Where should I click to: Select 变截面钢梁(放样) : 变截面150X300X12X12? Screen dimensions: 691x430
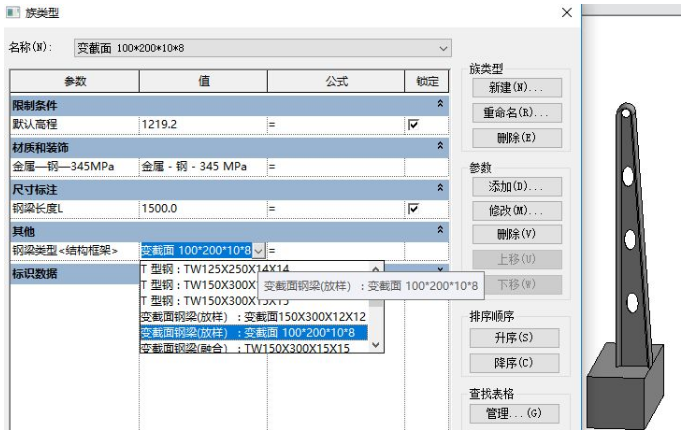point(253,317)
